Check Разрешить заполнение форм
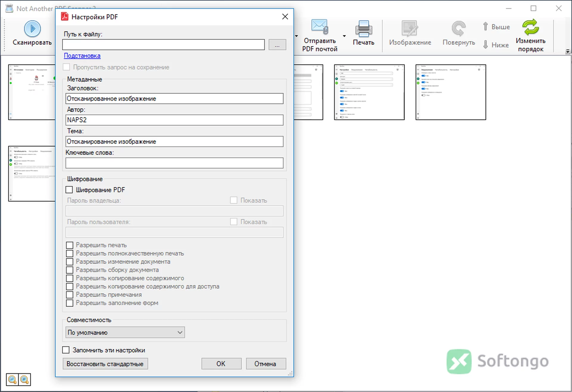Image resolution: width=572 pixels, height=392 pixels. click(x=69, y=303)
